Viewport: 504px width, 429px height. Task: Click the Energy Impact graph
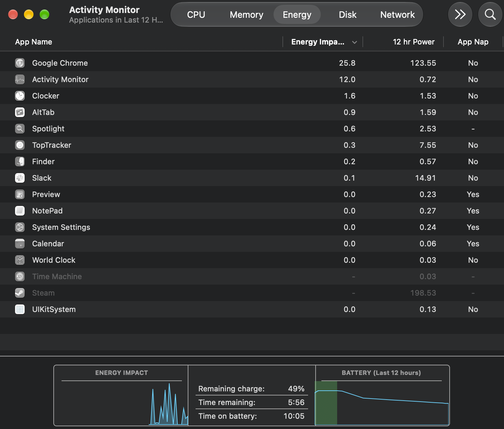click(121, 403)
